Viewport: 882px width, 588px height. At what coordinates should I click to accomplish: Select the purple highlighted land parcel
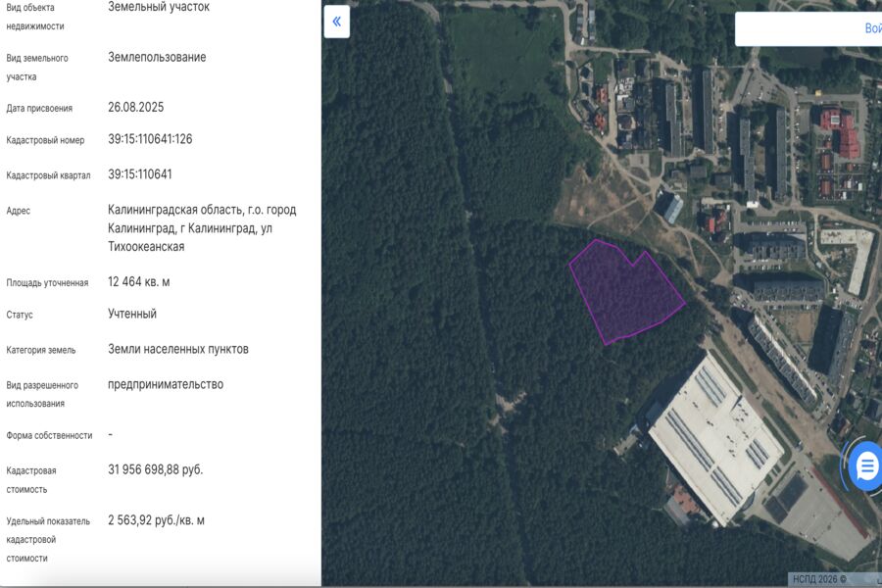pos(624,292)
